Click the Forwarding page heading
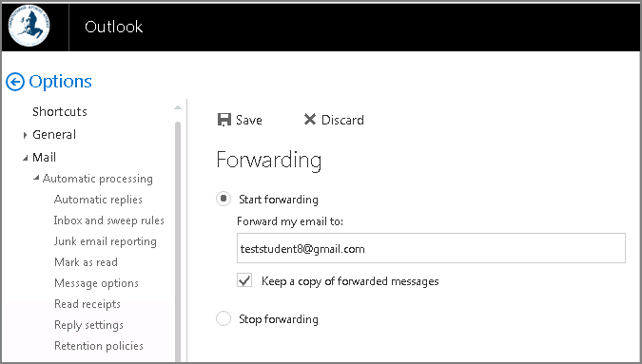Viewport: 642px width, 364px height. tap(269, 160)
